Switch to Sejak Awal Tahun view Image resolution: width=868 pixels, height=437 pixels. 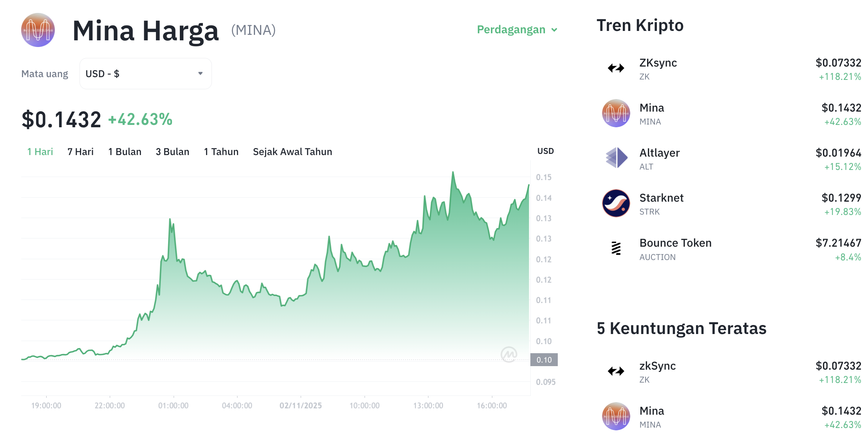tap(293, 152)
